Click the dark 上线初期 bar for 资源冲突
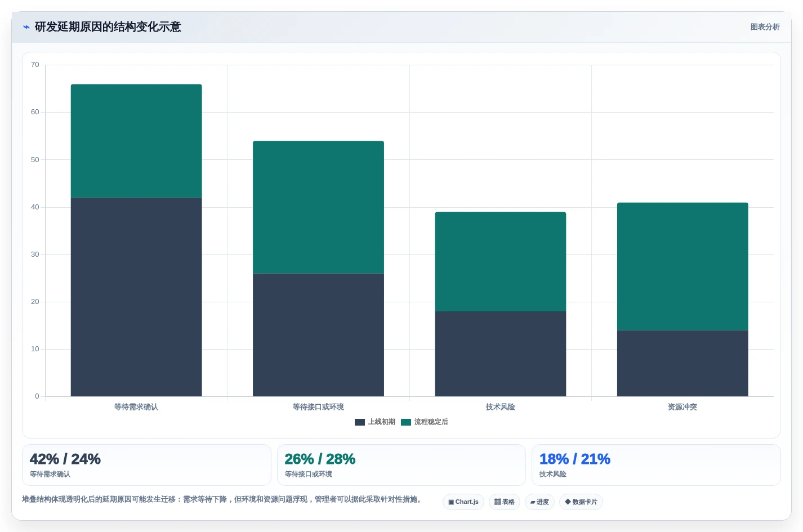The height and width of the screenshot is (532, 803). (682, 363)
